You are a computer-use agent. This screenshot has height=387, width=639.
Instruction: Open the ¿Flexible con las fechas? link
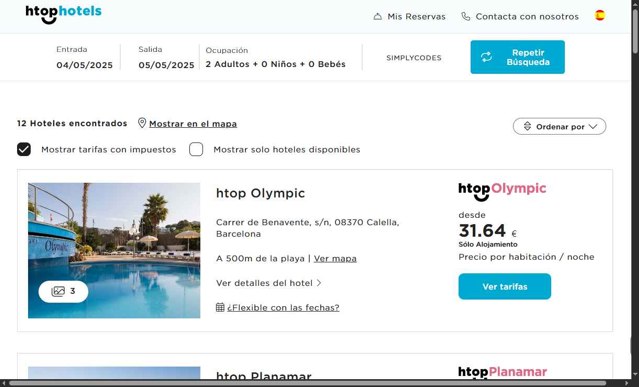283,308
